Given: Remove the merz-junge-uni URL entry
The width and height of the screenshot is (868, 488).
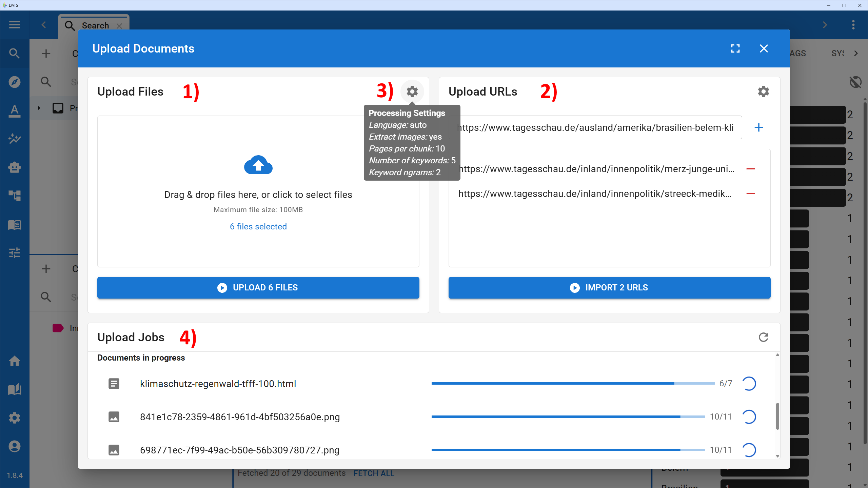Looking at the screenshot, I should [751, 169].
